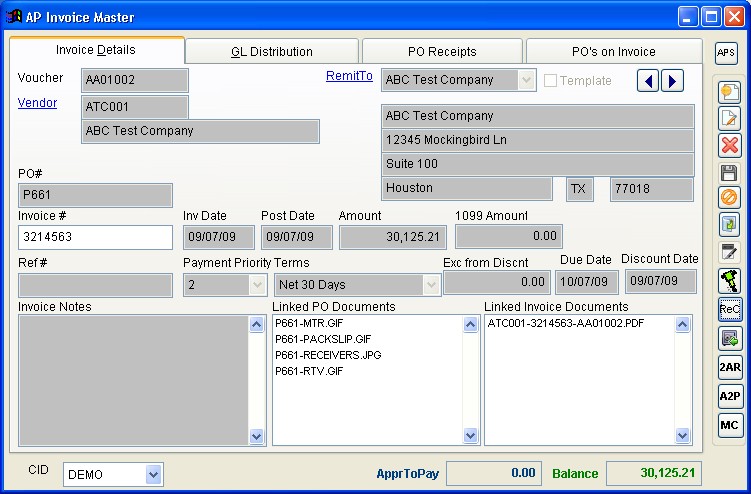Toggle the Template checkbox
This screenshot has height=494, width=751.
point(550,80)
